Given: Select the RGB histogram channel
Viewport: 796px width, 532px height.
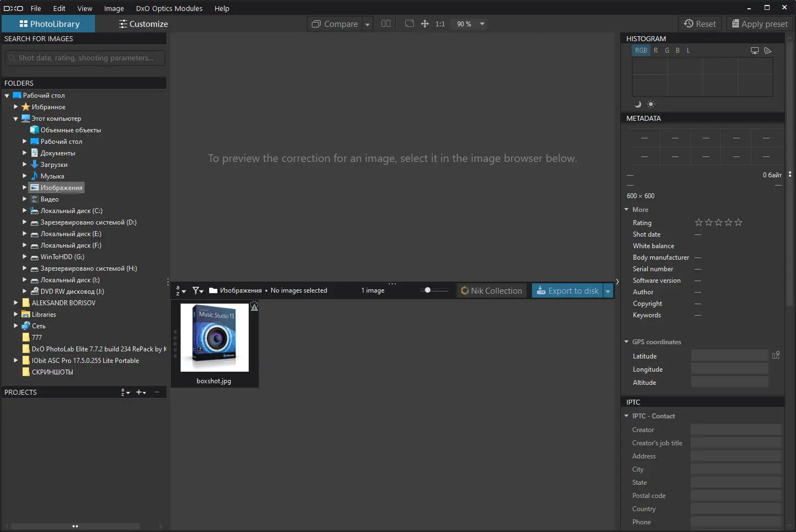Looking at the screenshot, I should coord(641,51).
